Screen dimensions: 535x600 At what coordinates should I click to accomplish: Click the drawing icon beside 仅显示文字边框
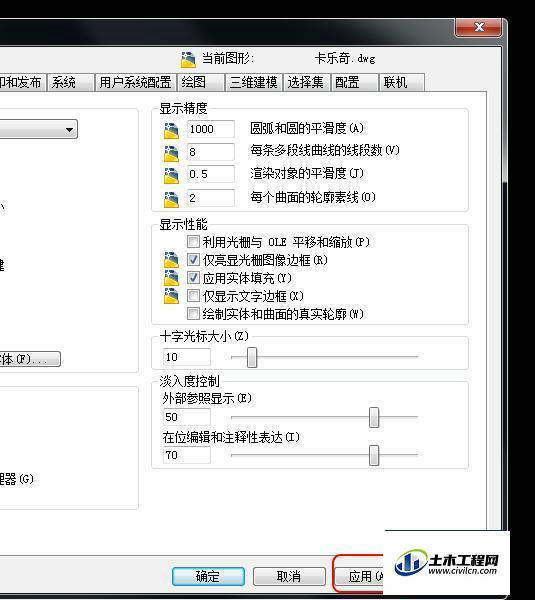[x=171, y=295]
